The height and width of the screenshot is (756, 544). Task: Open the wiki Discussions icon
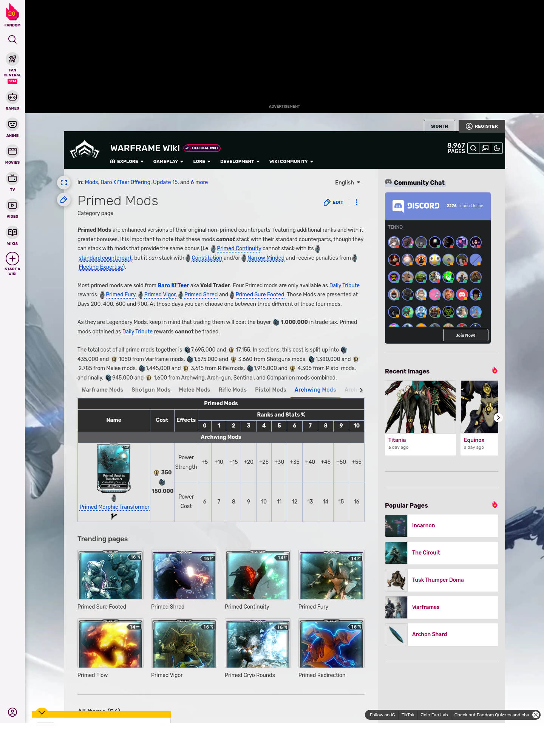point(485,148)
